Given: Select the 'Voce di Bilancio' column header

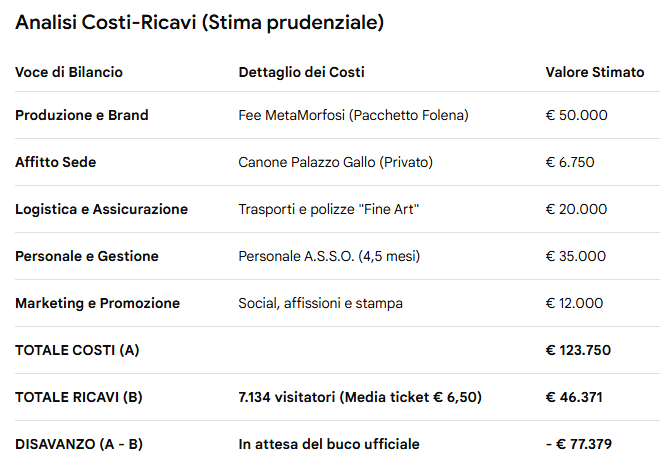Looking at the screenshot, I should [69, 72].
